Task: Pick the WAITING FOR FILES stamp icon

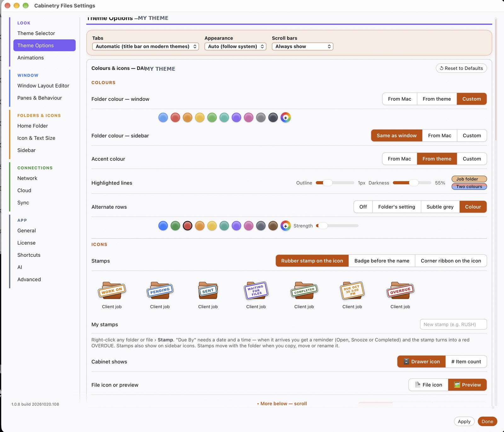Action: [256, 290]
